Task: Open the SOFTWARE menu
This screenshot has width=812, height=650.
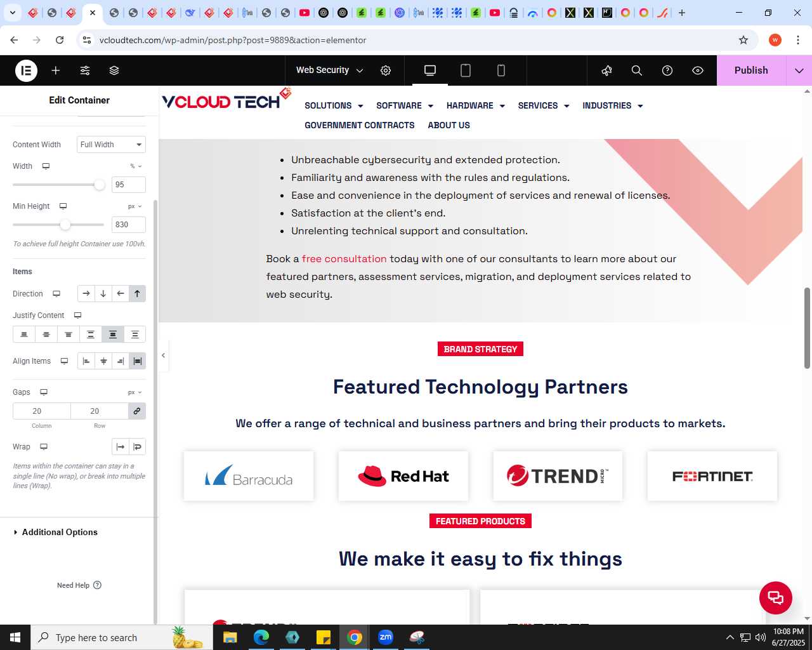Action: (x=405, y=105)
